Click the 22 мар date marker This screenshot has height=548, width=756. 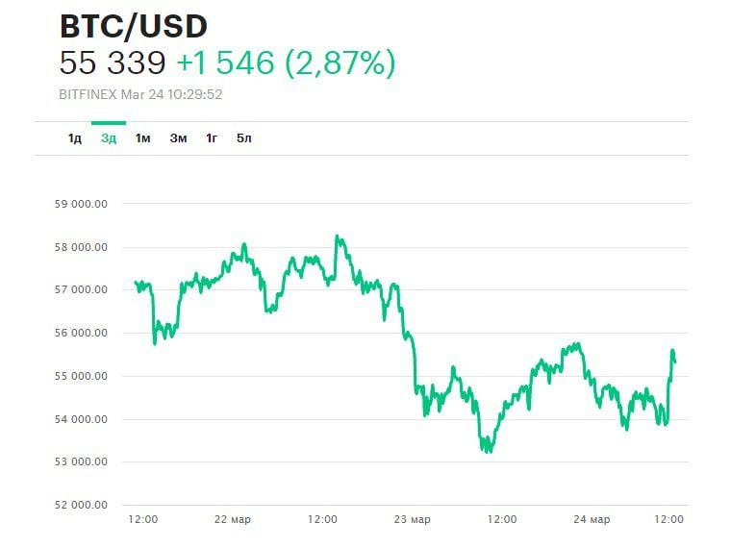(233, 519)
